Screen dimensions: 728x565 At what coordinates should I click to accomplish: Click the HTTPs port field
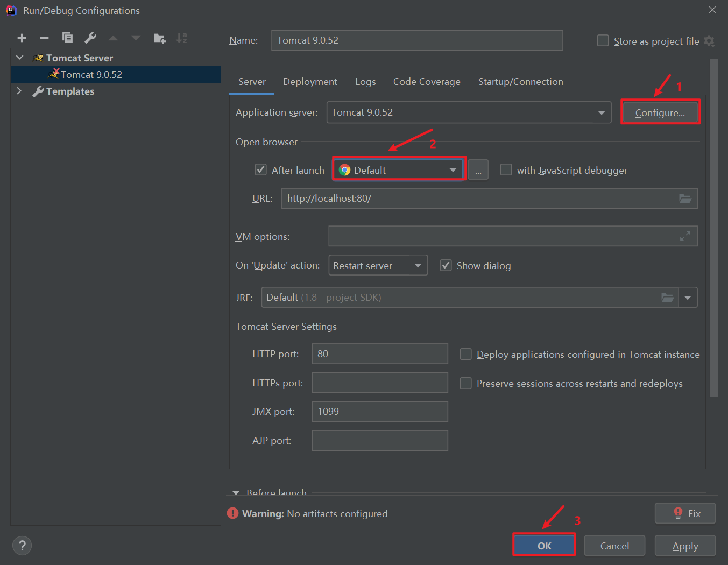[380, 383]
